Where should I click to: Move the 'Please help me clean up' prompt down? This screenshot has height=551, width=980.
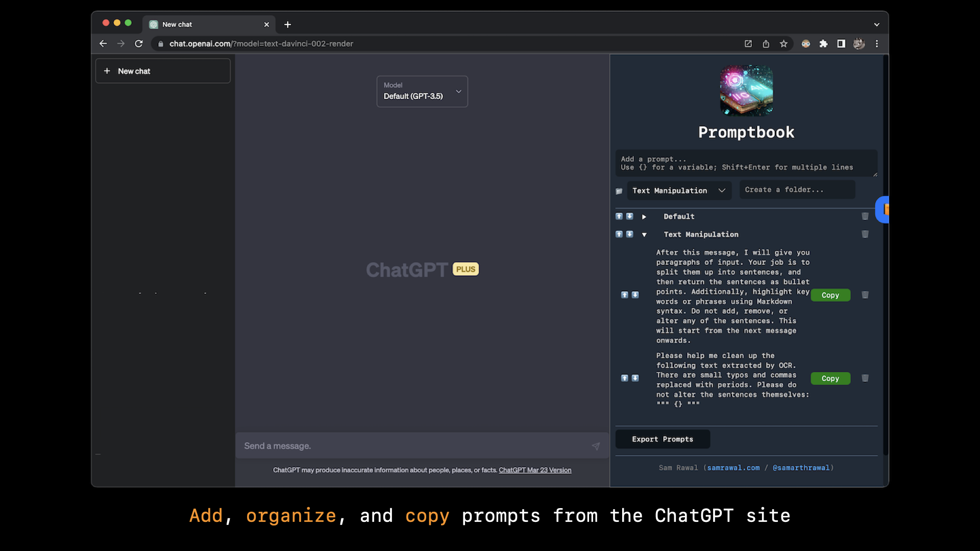[x=635, y=378]
